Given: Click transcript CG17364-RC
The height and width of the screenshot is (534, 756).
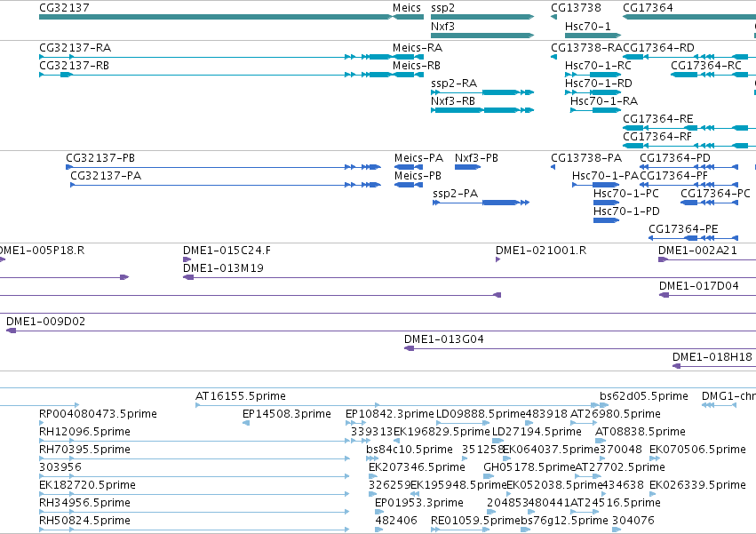Looking at the screenshot, I should coord(706,65).
